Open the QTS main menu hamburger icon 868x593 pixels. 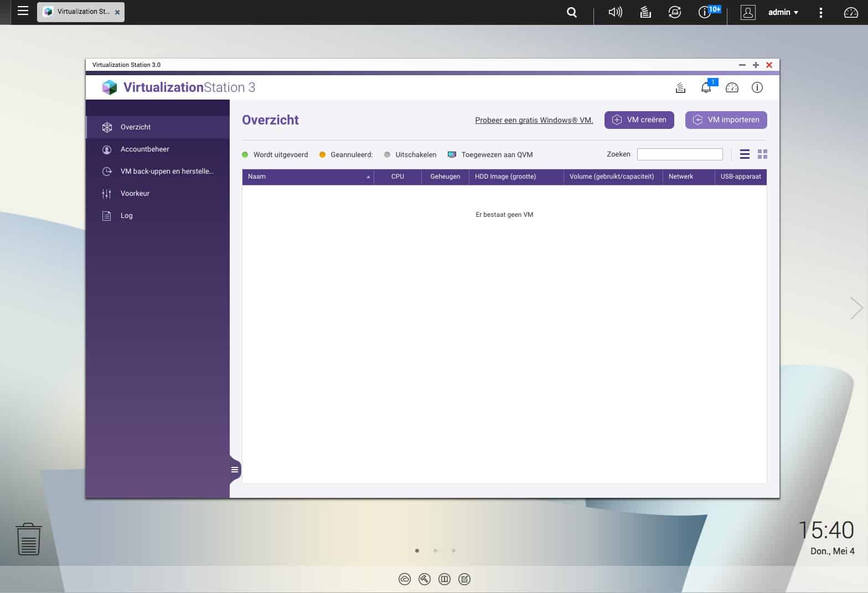coord(23,11)
